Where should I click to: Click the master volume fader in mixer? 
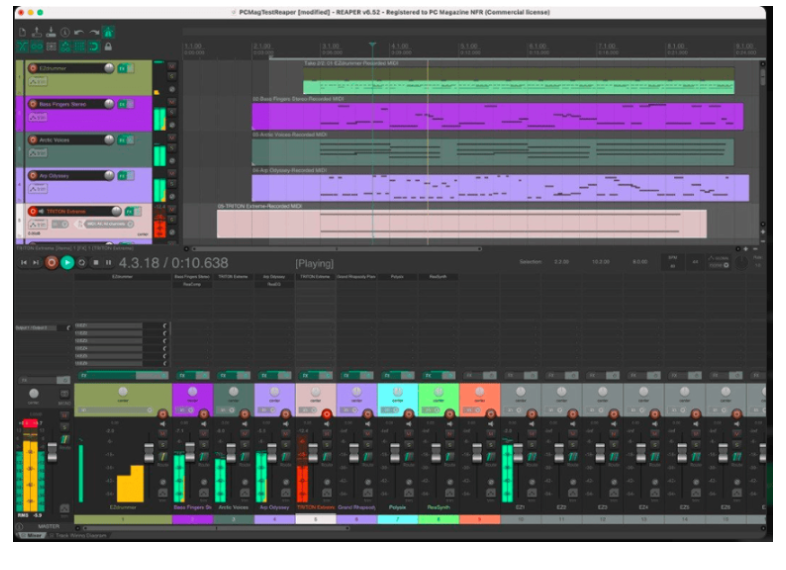53,453
